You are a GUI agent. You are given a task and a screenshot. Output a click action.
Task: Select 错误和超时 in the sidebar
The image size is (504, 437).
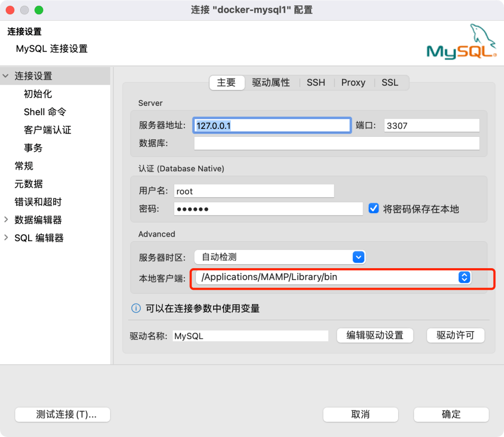(38, 202)
